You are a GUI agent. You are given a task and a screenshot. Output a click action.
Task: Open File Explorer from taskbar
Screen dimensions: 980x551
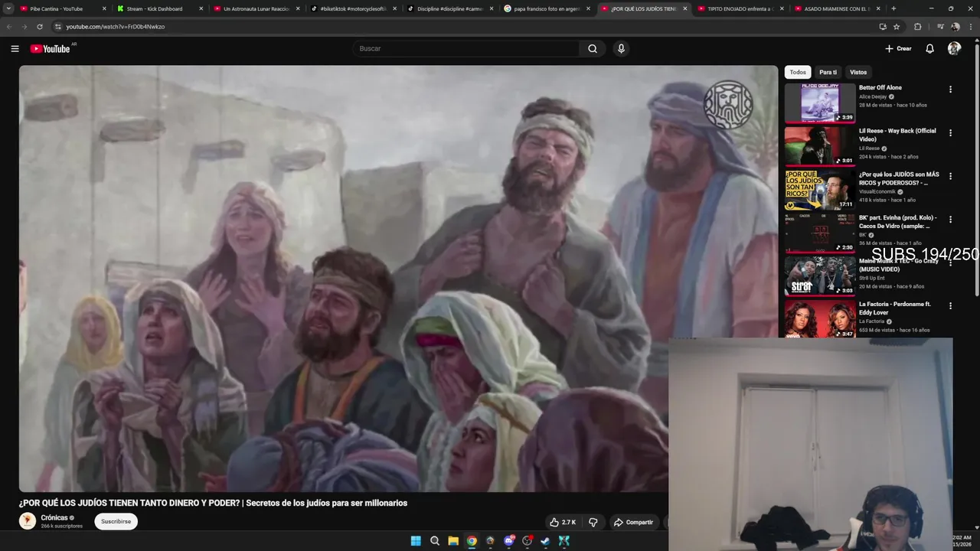coord(453,541)
